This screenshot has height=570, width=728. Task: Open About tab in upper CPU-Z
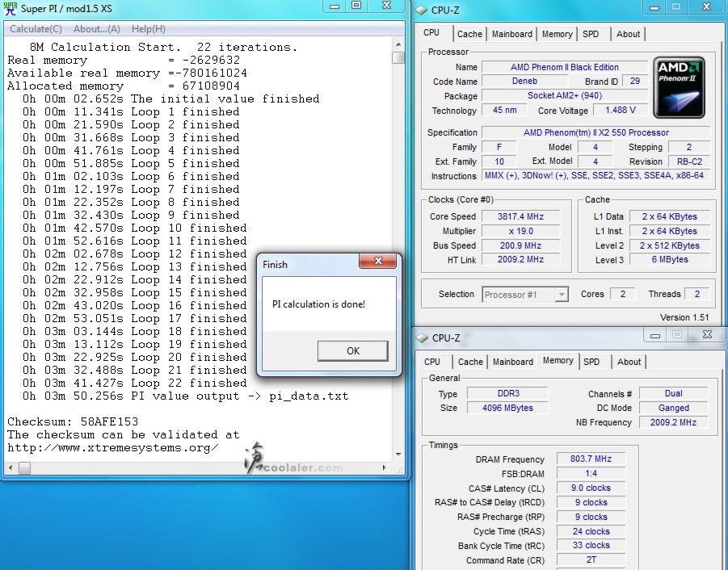[628, 34]
